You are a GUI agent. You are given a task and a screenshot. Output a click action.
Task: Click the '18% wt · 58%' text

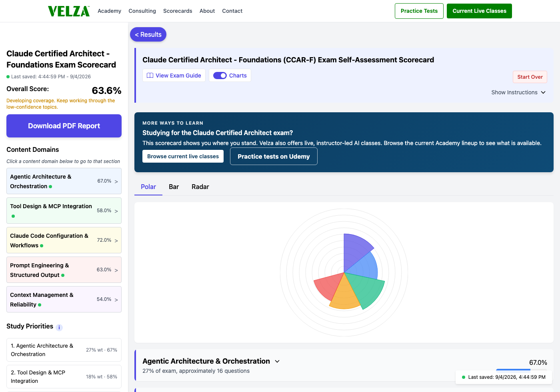[102, 377]
